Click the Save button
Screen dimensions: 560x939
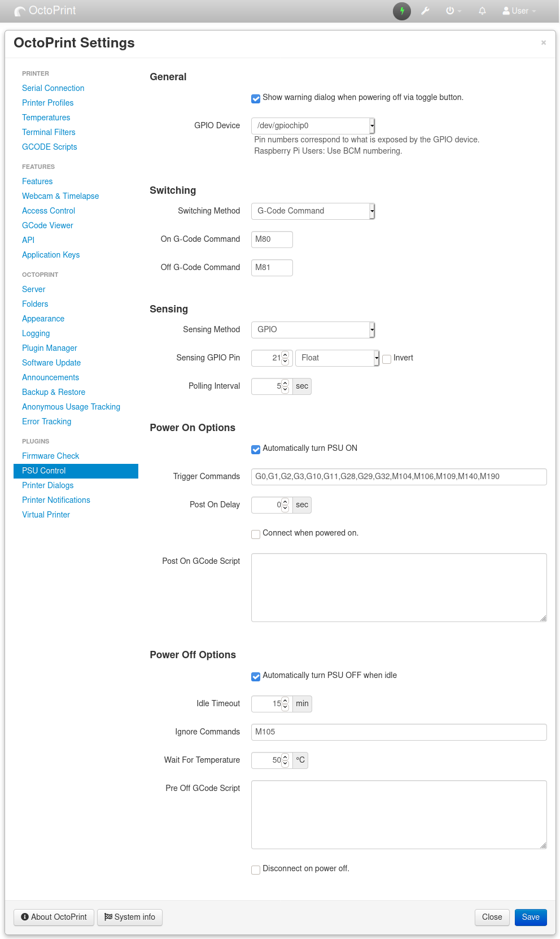pos(530,917)
